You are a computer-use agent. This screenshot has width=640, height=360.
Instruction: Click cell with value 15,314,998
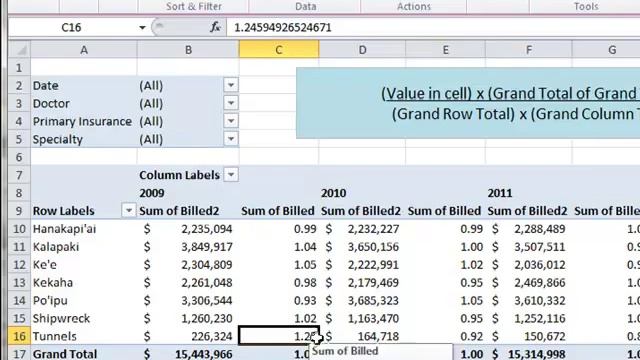click(x=536, y=354)
